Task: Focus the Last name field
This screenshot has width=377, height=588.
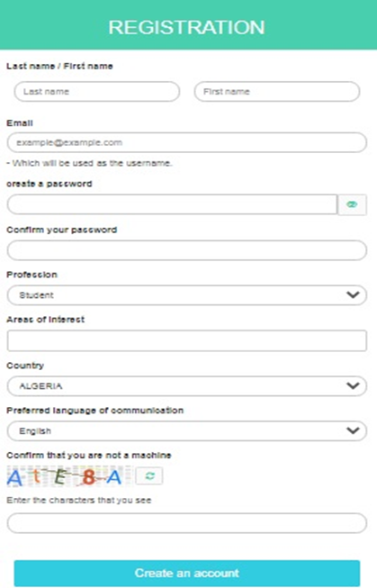Action: pyautogui.click(x=96, y=92)
